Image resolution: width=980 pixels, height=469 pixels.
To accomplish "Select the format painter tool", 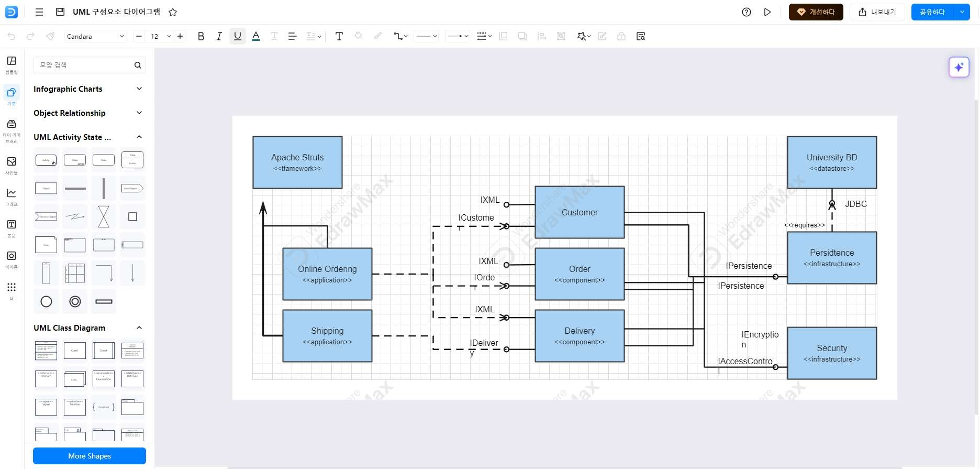I will [x=50, y=36].
